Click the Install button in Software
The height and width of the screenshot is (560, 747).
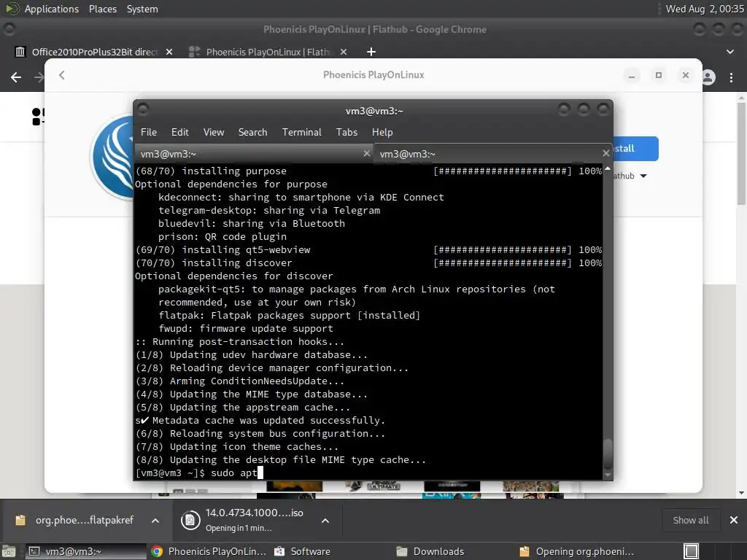(635, 149)
